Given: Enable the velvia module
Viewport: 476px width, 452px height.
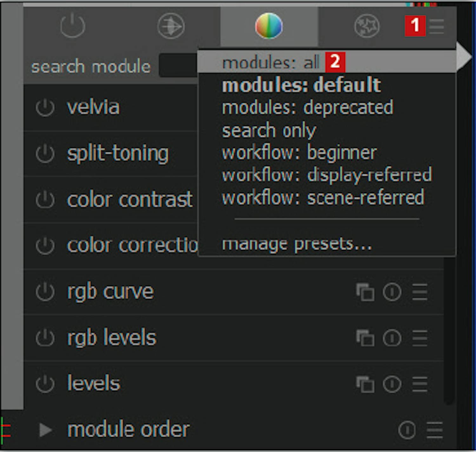Looking at the screenshot, I should tap(45, 108).
